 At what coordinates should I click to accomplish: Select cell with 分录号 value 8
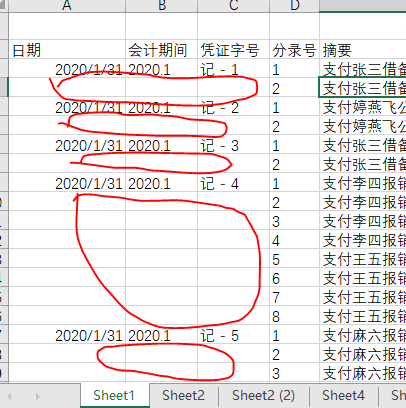(294, 317)
